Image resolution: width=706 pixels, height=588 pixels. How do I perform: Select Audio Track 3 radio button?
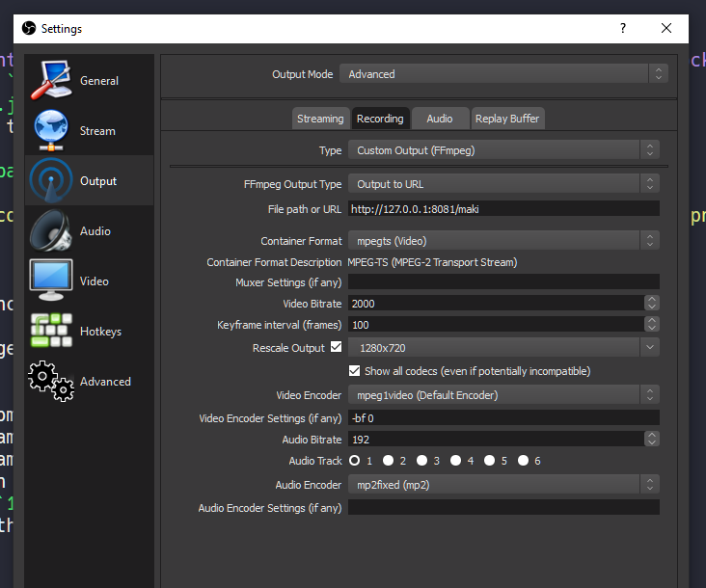(x=421, y=460)
